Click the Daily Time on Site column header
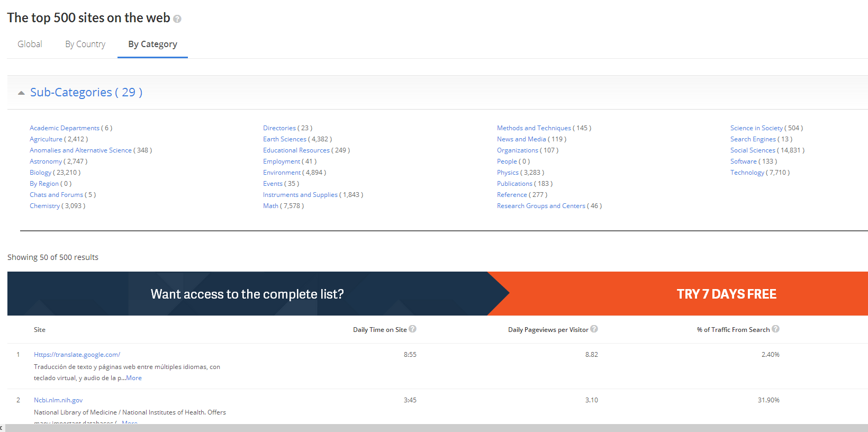 (380, 330)
